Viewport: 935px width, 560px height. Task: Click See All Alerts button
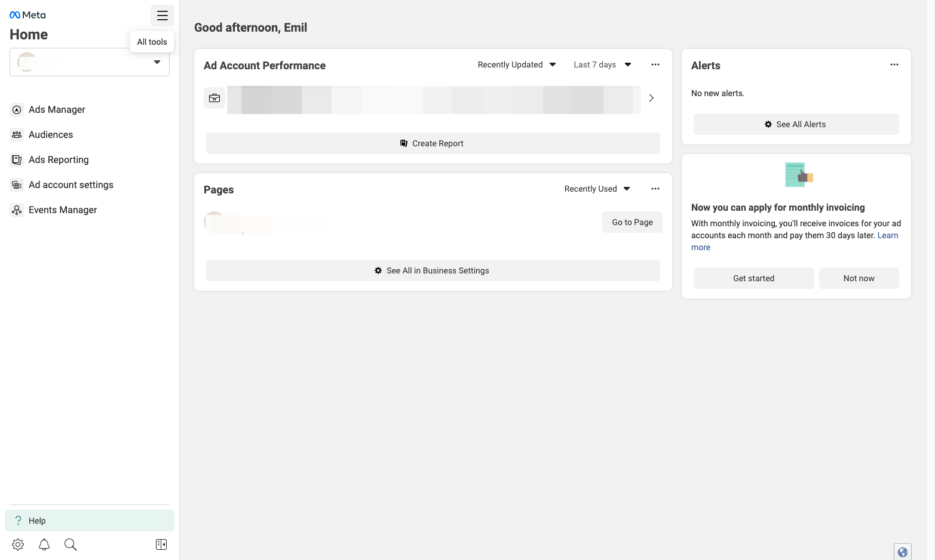pyautogui.click(x=796, y=124)
